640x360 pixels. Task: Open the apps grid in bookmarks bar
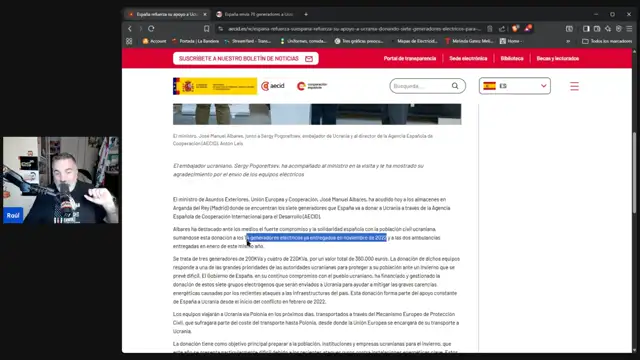point(129,41)
